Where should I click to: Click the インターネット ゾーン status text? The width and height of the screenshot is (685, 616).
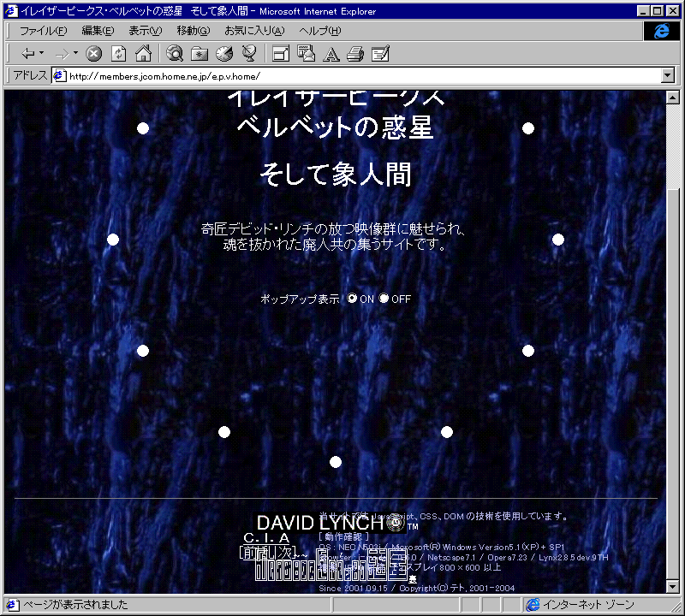pyautogui.click(x=588, y=605)
